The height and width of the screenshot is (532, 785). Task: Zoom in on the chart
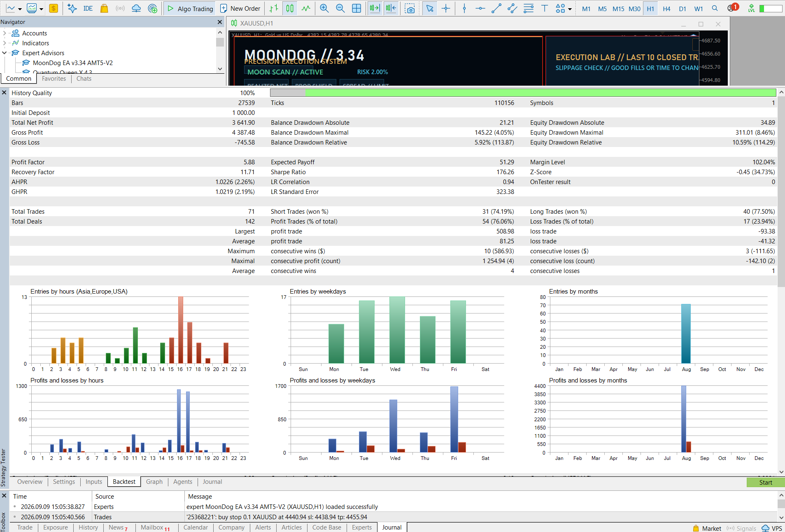pyautogui.click(x=324, y=8)
